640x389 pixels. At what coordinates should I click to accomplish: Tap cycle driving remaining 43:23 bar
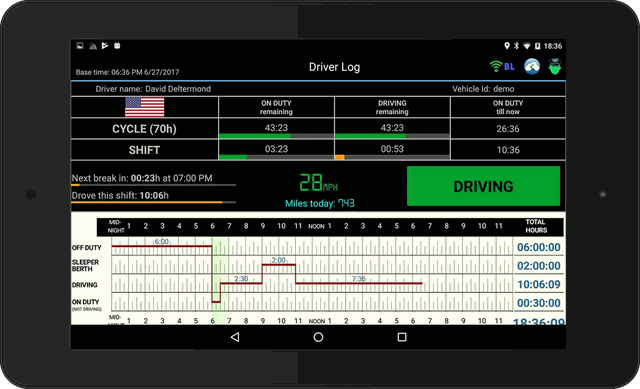[392, 136]
